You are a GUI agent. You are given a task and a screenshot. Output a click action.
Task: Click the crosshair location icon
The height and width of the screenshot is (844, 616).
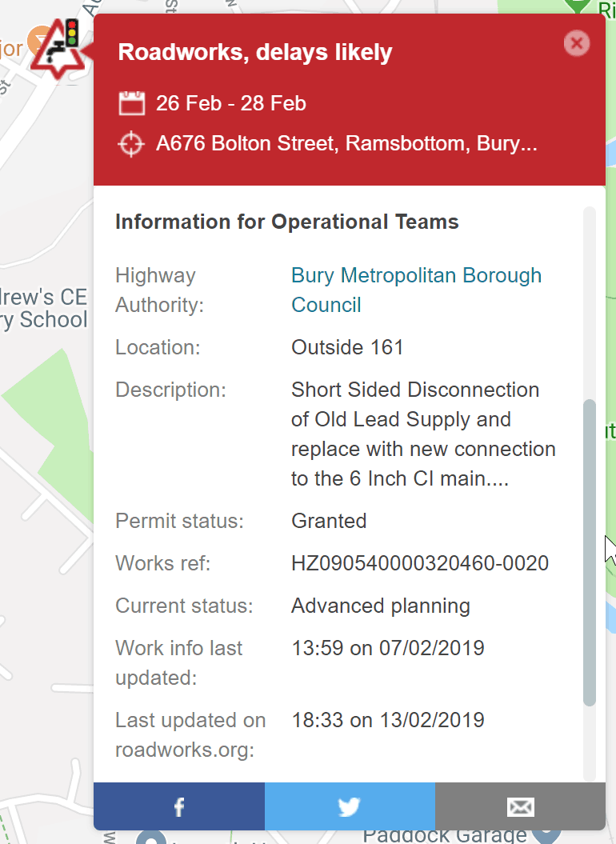pyautogui.click(x=131, y=145)
